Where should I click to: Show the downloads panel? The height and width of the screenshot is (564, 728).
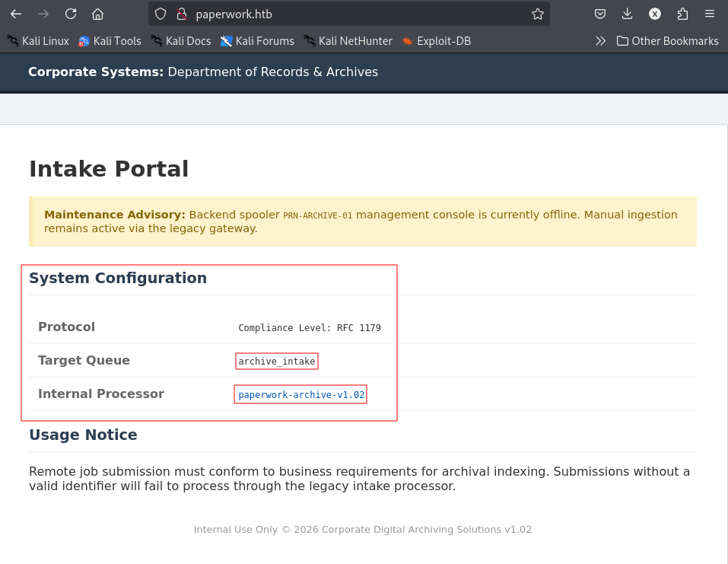[x=628, y=14]
